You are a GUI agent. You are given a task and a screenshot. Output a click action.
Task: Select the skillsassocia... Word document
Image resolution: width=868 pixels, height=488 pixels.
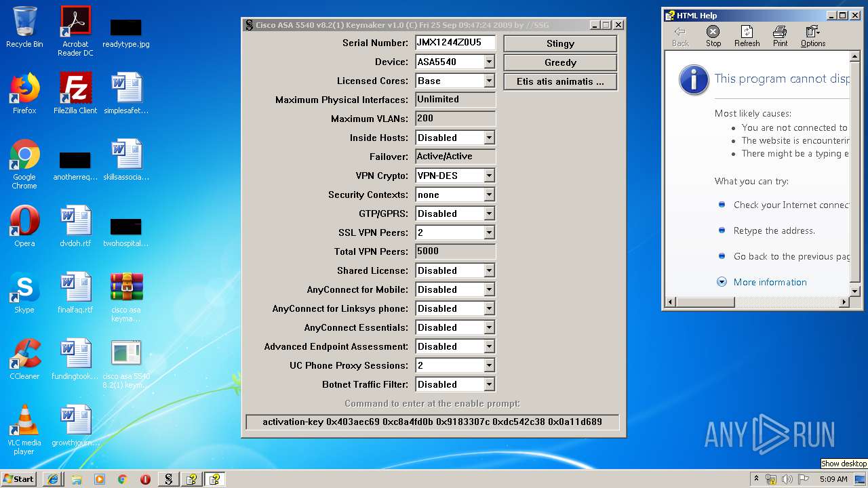tap(126, 160)
